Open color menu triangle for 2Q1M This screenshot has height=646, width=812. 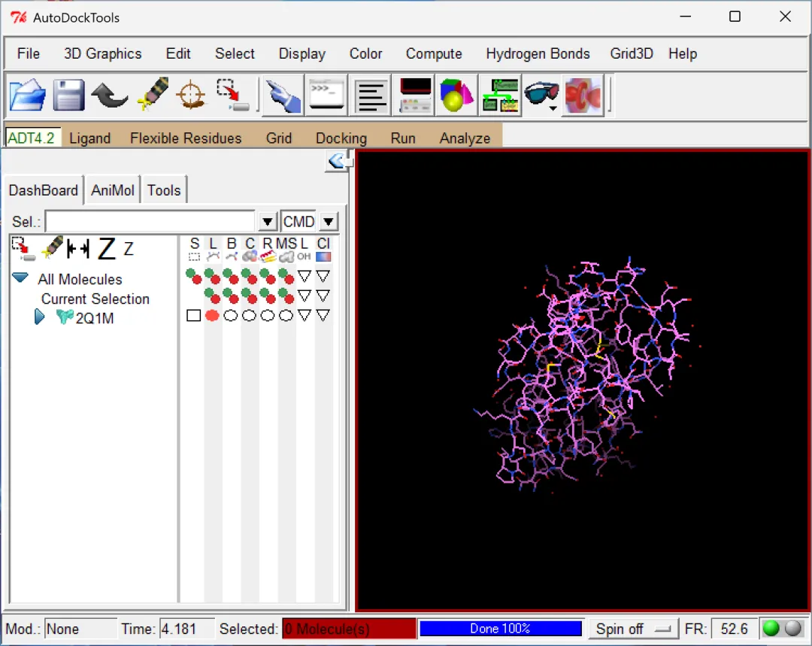click(323, 316)
